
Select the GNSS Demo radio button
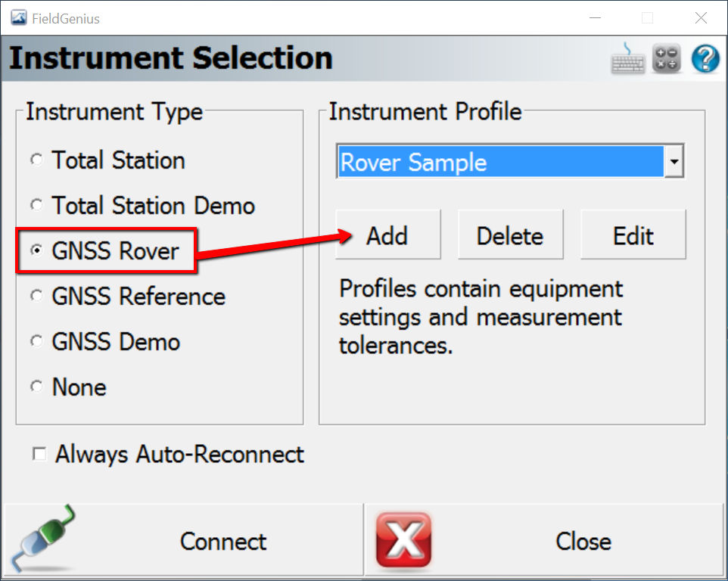point(36,342)
